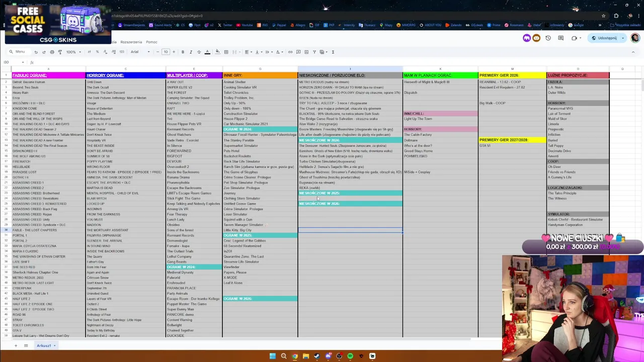Open the Google account avatar
Image resolution: width=644 pixels, height=362 pixels.
click(635, 38)
